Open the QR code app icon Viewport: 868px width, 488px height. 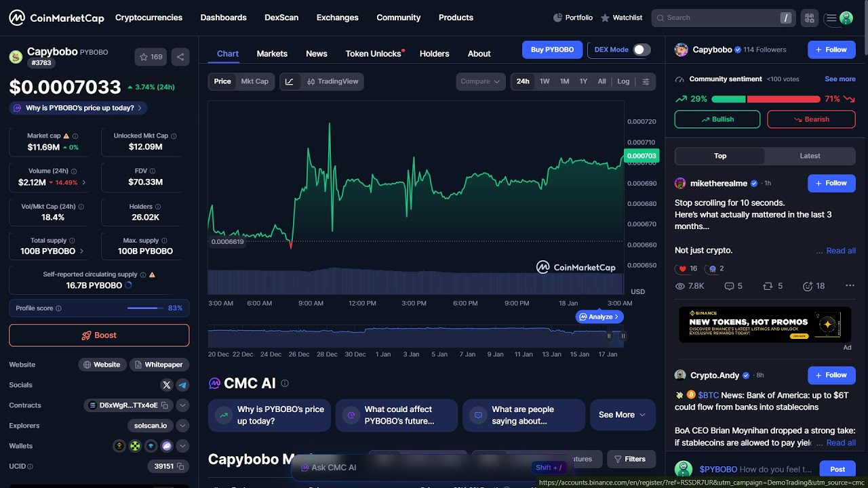coord(808,18)
